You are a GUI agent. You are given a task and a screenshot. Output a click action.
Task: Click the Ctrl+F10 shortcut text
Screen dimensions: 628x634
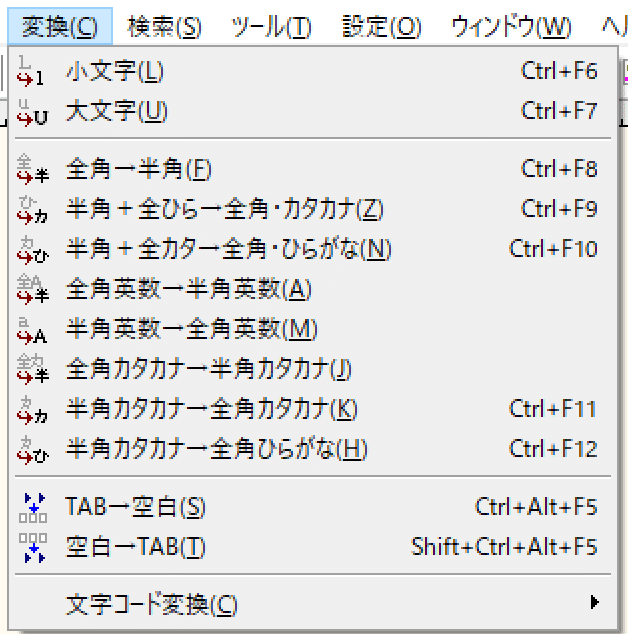[553, 249]
